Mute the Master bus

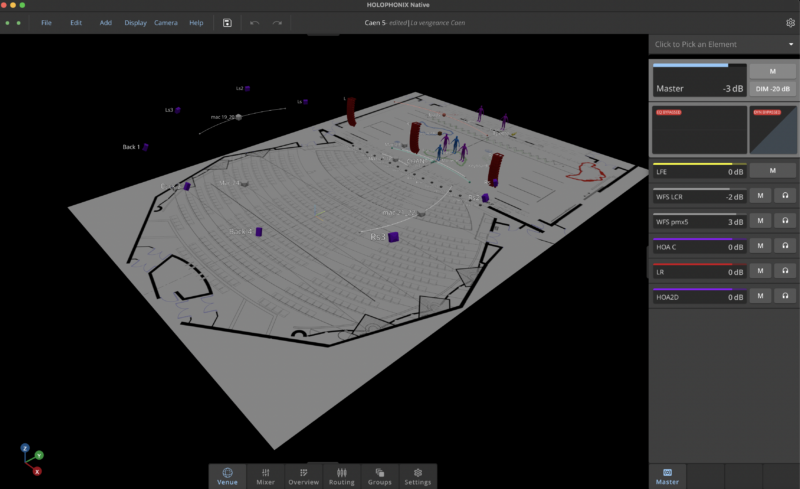773,71
